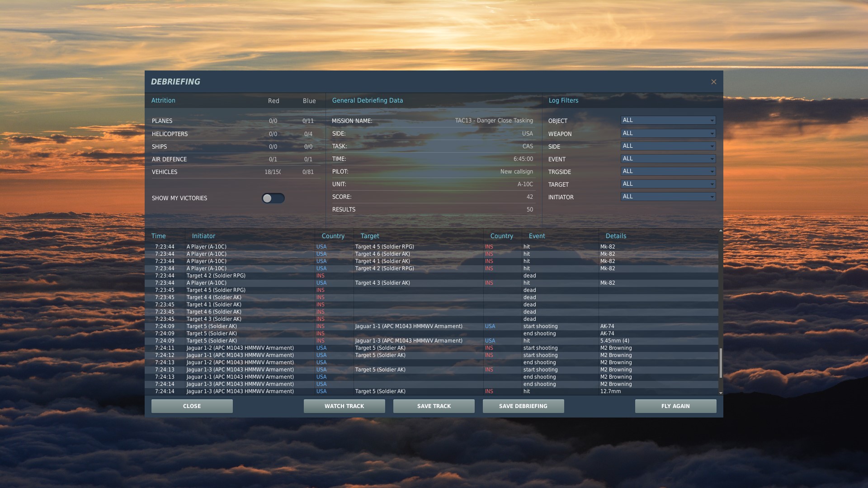Click the FLY AGAIN button
Screen dimensions: 868x488
(675, 406)
